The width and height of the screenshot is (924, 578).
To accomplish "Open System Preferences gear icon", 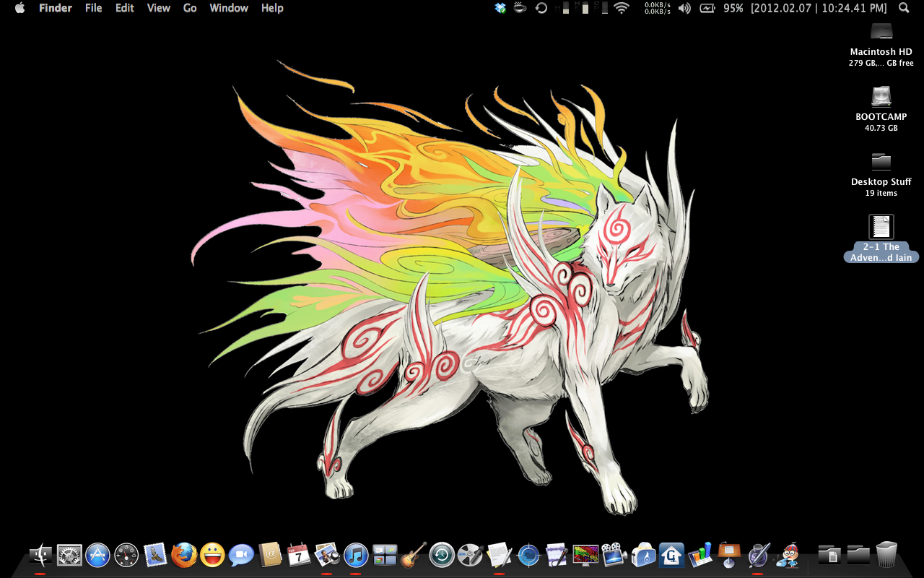I will (69, 555).
